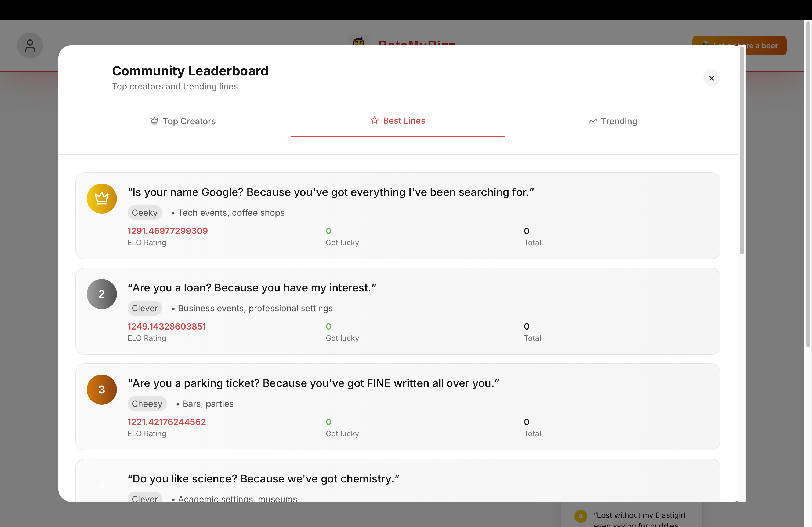Click the trending arrow icon
This screenshot has height=527, width=812.
593,121
